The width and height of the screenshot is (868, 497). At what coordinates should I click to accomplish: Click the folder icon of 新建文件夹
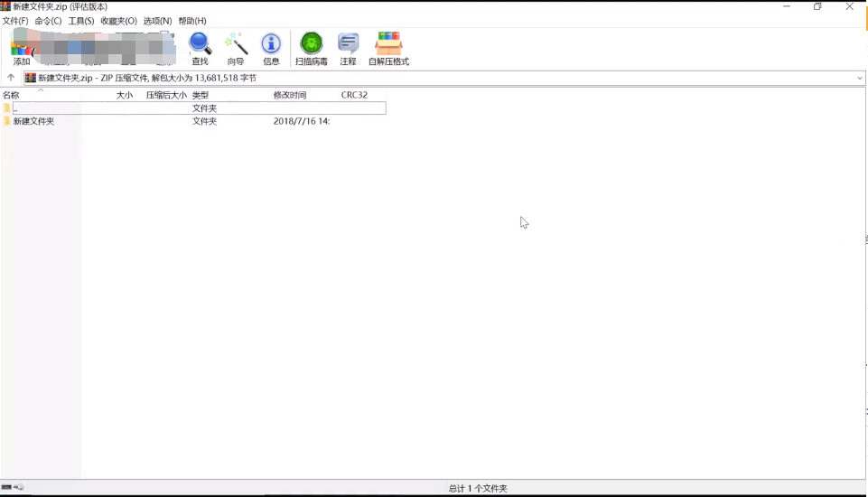(x=6, y=121)
